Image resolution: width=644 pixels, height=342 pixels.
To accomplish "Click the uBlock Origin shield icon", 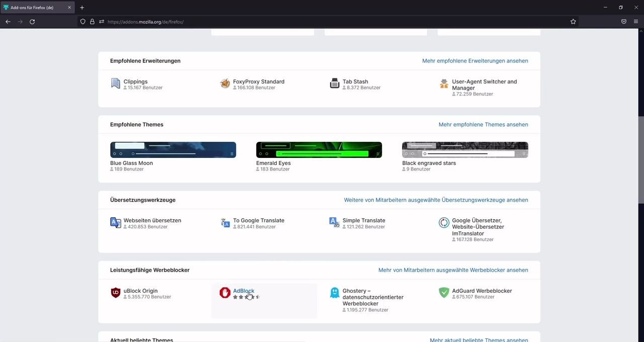I will point(116,293).
